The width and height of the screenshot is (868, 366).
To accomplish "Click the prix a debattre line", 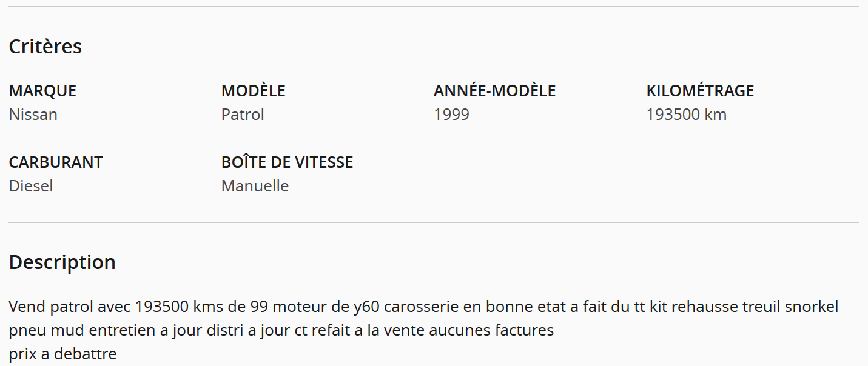I will [x=62, y=354].
